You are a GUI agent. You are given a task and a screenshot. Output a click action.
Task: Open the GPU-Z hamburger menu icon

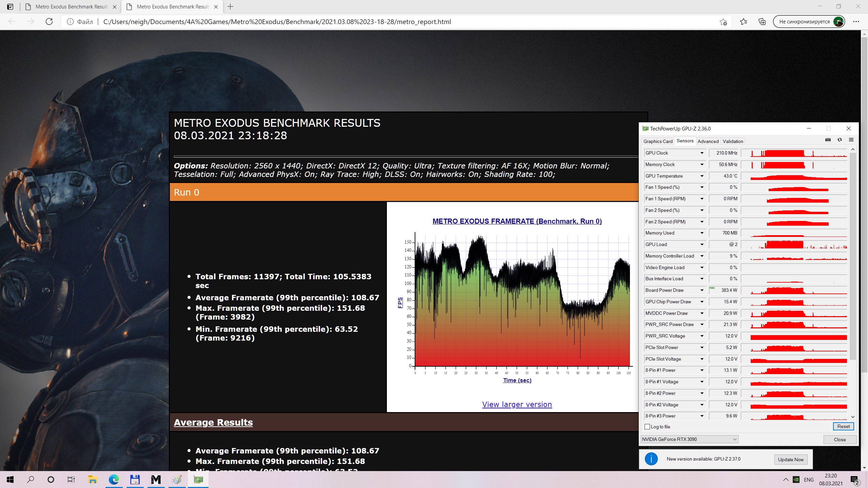(851, 140)
